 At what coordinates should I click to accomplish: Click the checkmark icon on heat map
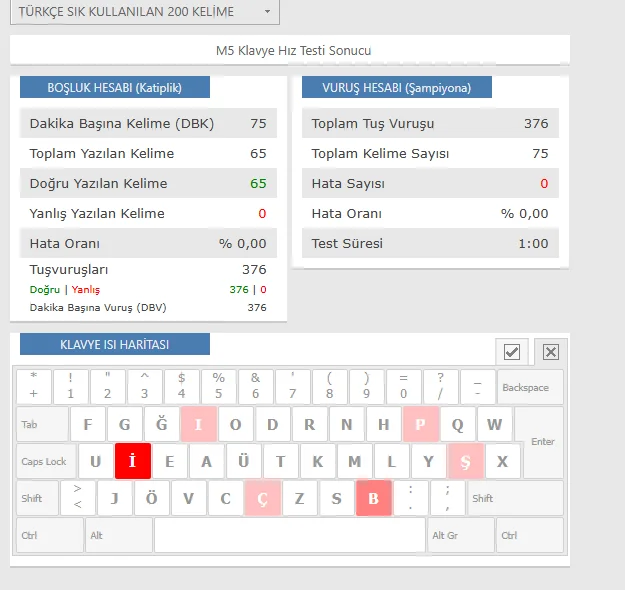[x=512, y=352]
